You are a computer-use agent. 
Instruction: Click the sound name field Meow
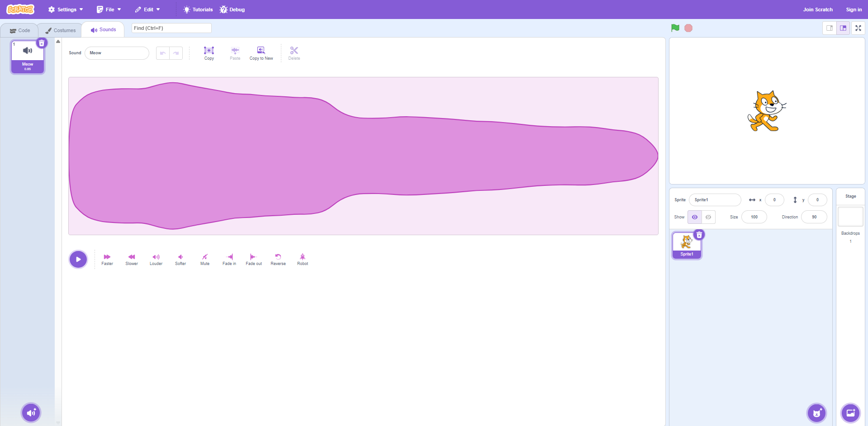pyautogui.click(x=117, y=53)
